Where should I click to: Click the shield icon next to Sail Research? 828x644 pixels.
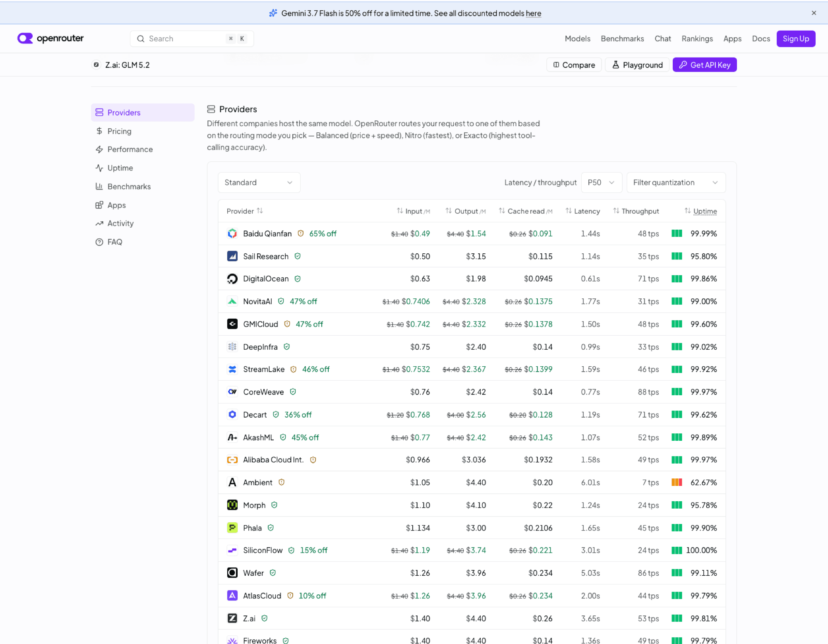coord(298,256)
